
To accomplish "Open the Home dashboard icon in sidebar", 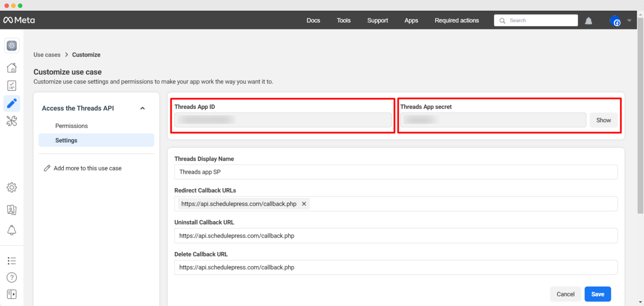I will [x=12, y=67].
